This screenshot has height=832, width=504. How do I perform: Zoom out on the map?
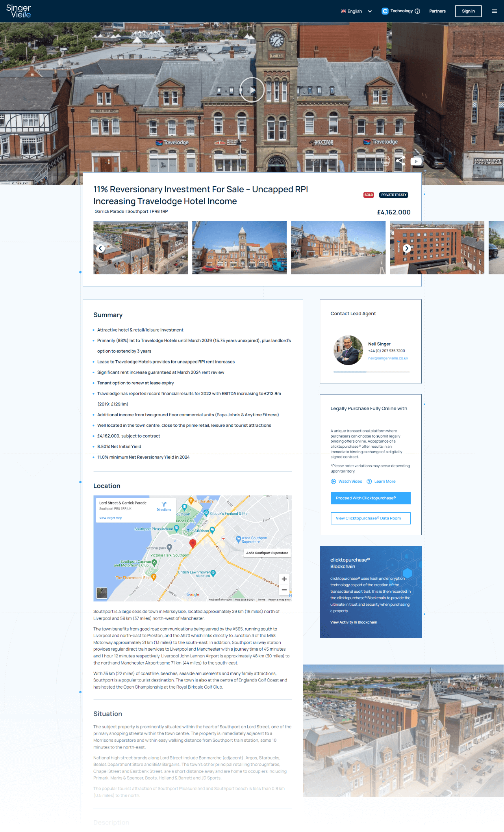click(284, 590)
